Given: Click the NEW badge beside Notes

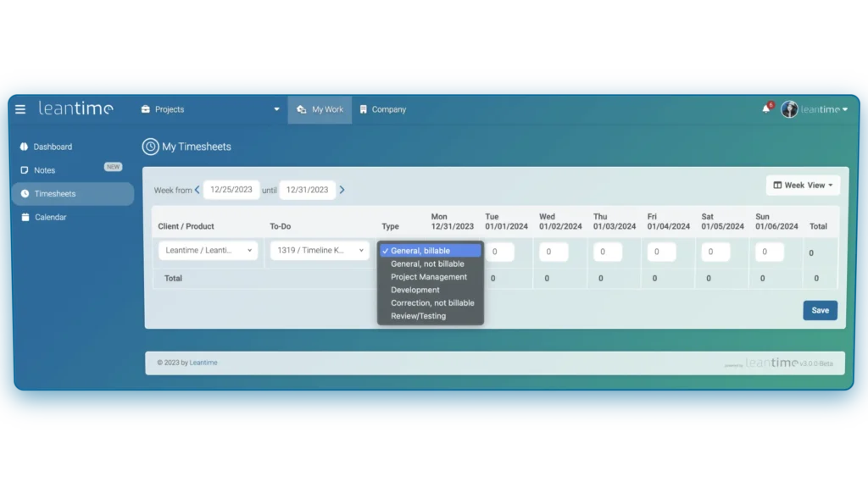Looking at the screenshot, I should point(113,167).
